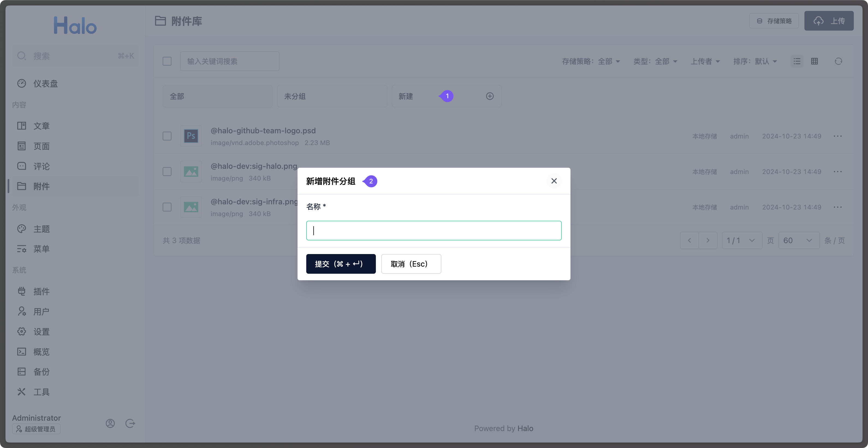The height and width of the screenshot is (448, 868).
Task: Click the 提交 submit button
Action: click(341, 264)
